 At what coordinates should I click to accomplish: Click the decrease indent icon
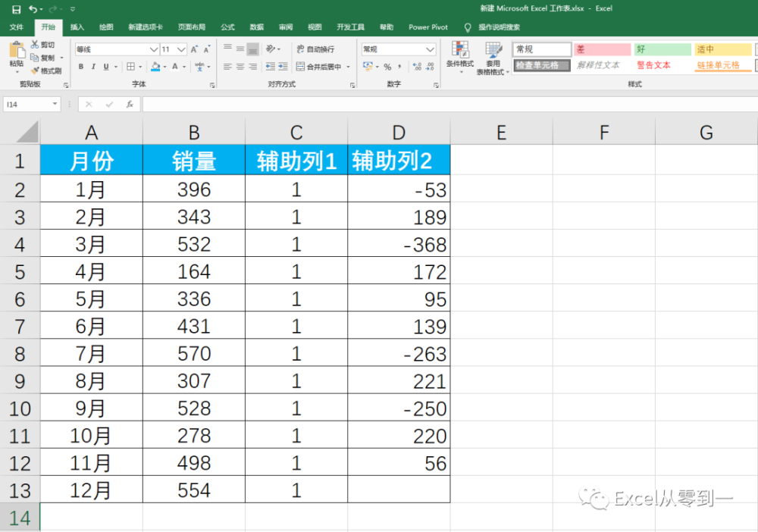coord(271,67)
